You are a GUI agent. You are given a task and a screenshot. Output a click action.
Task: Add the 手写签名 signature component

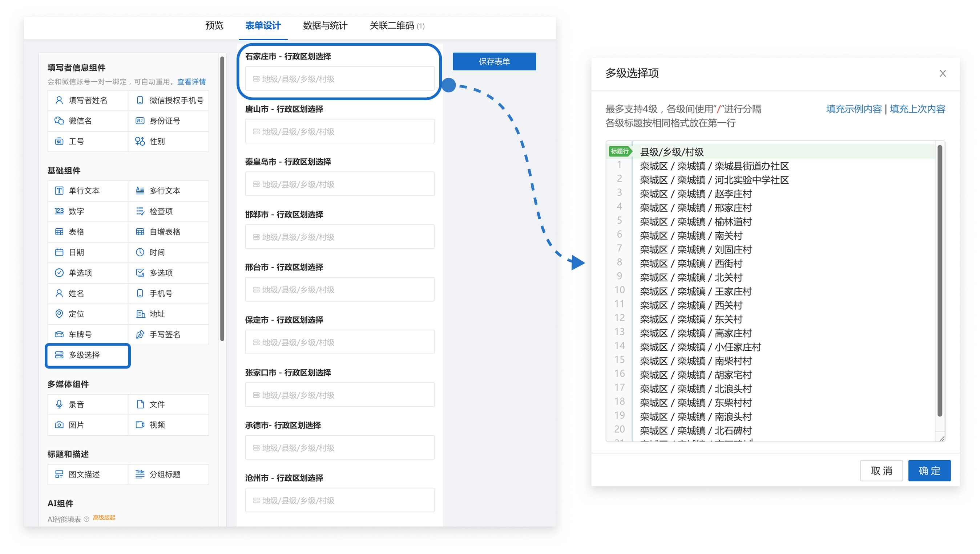click(x=165, y=334)
